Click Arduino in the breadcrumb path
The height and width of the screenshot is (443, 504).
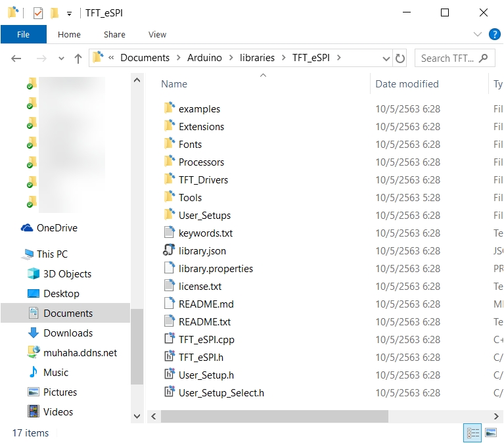(x=204, y=58)
